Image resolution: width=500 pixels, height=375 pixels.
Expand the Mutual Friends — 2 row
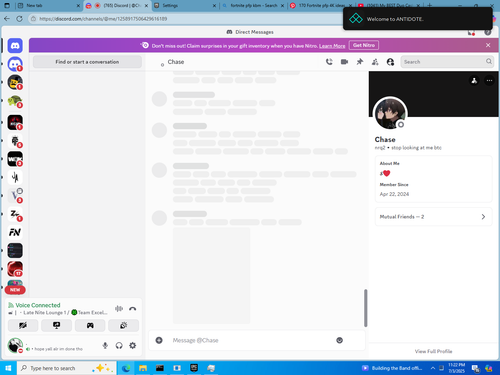(434, 217)
